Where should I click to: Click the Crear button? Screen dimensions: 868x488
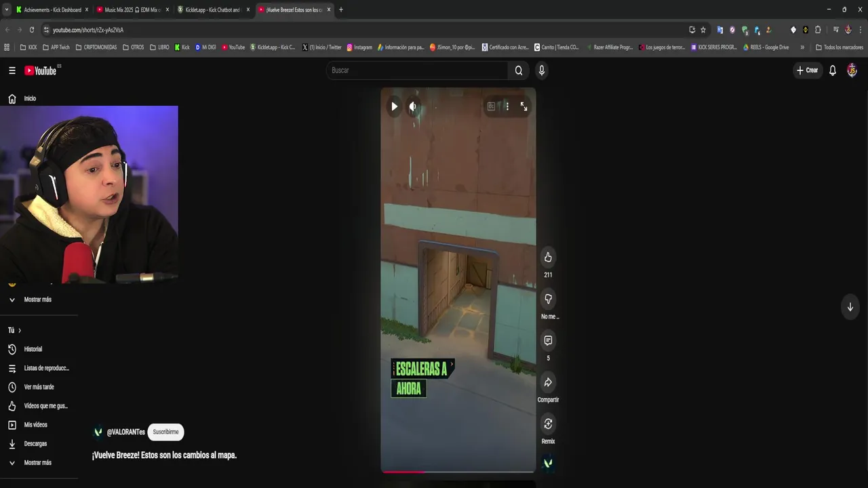808,70
